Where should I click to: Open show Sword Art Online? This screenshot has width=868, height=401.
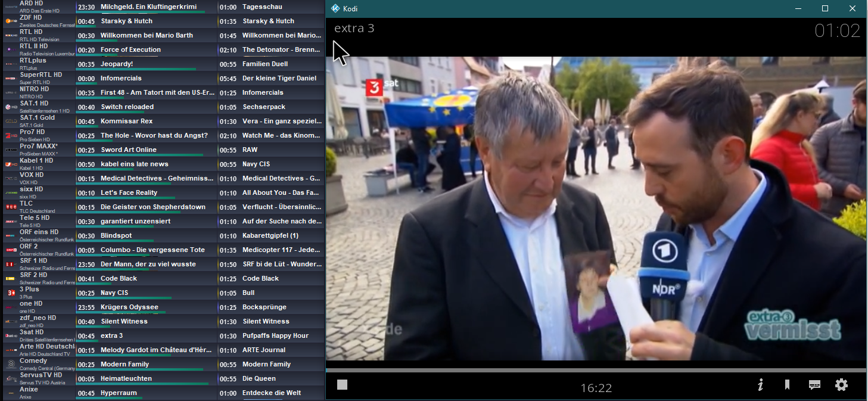pos(129,150)
